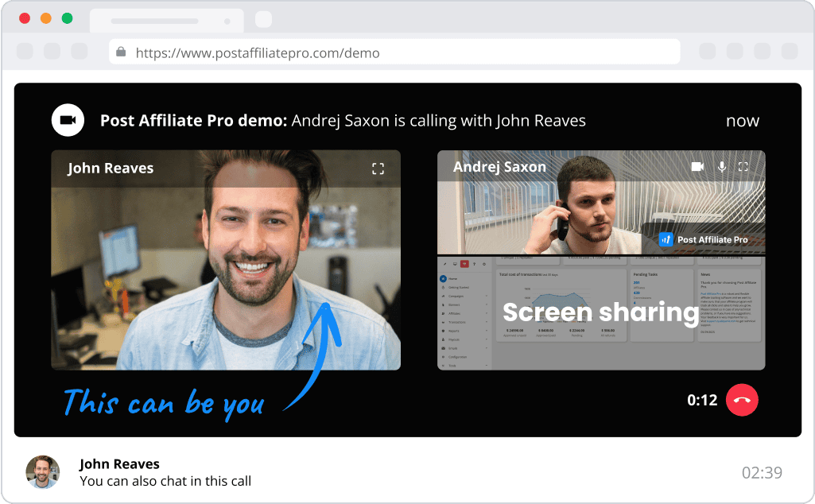Select the current browser tab

[x=155, y=21]
